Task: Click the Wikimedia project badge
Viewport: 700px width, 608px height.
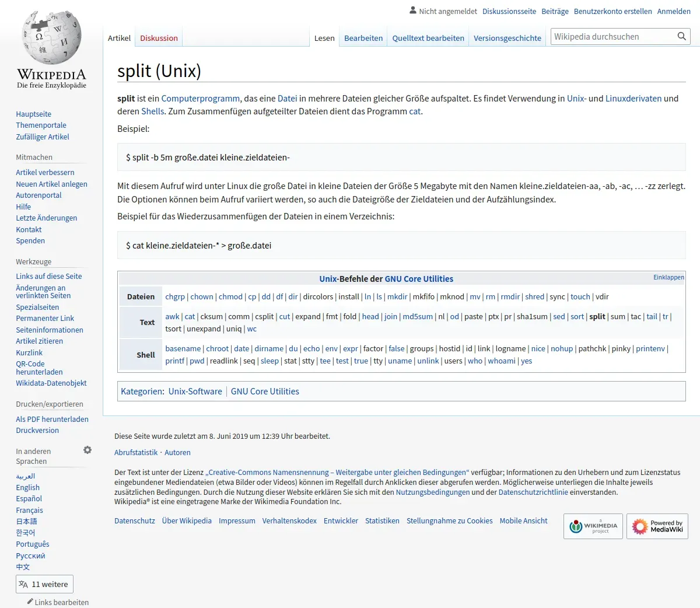Action: (x=593, y=526)
